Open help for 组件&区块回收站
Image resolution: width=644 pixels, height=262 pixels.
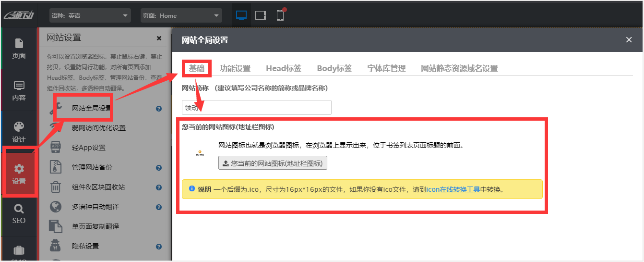159,187
